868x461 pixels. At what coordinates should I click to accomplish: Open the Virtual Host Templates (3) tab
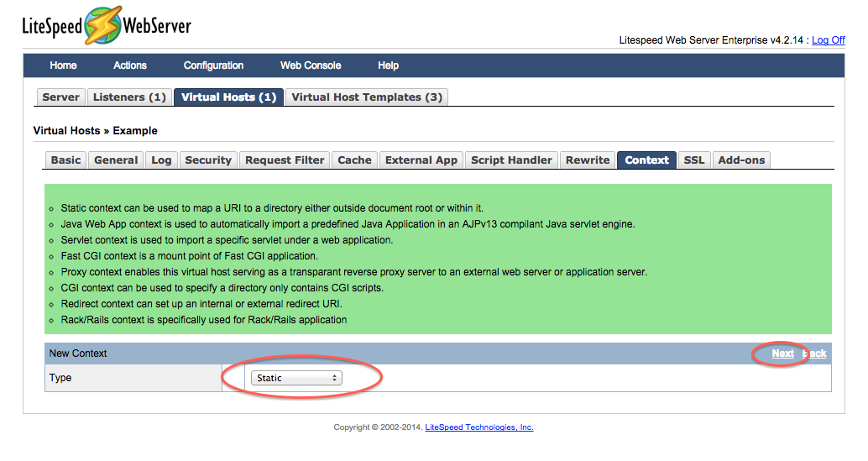(367, 97)
